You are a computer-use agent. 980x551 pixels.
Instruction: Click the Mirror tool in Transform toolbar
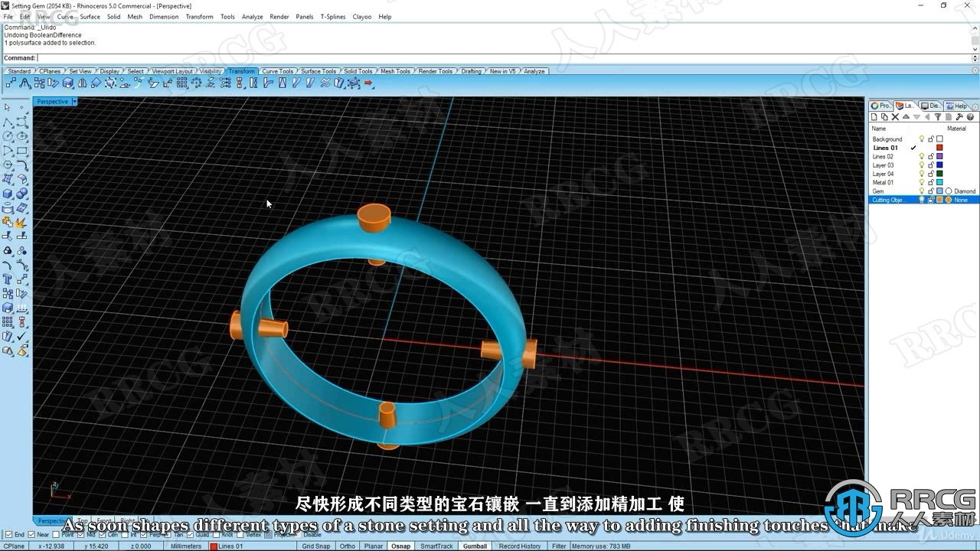coord(82,83)
